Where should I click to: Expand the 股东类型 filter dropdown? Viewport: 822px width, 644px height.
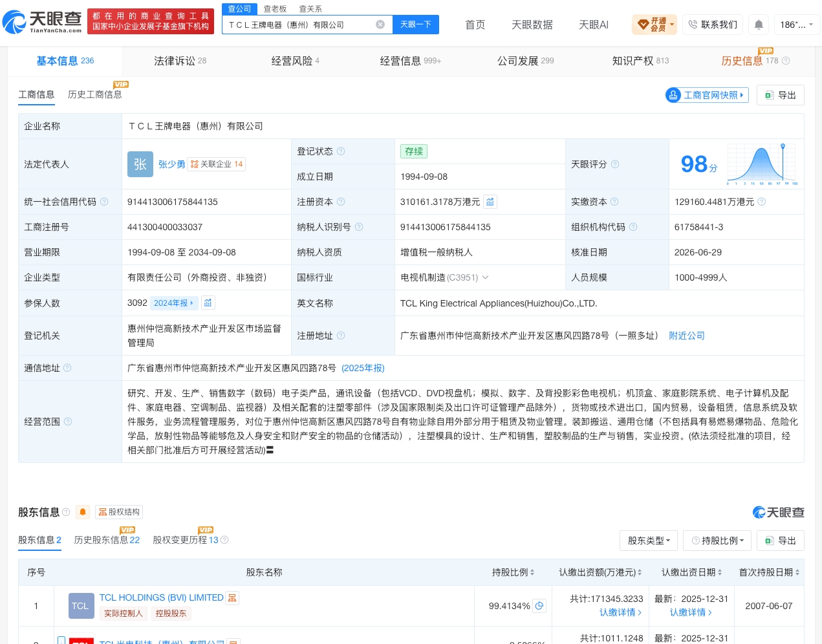tap(649, 541)
